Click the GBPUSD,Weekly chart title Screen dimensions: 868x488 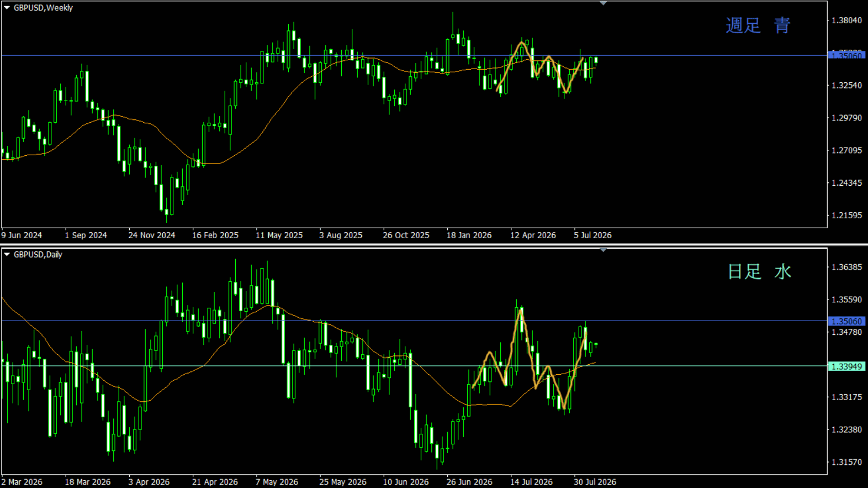tap(43, 8)
